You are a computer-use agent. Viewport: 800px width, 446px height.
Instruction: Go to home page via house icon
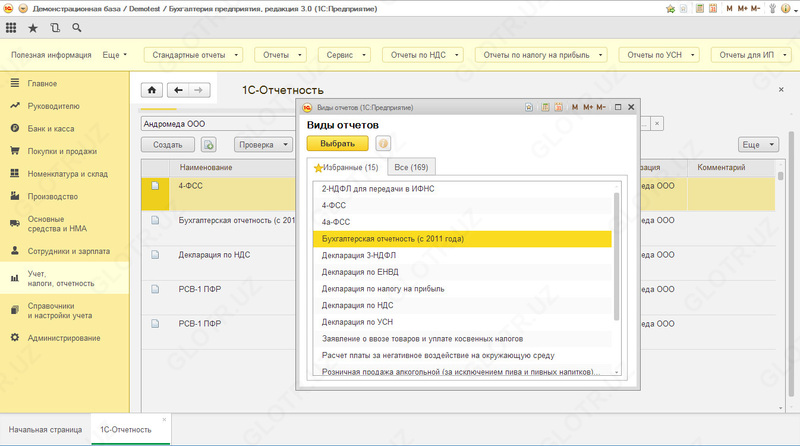152,90
